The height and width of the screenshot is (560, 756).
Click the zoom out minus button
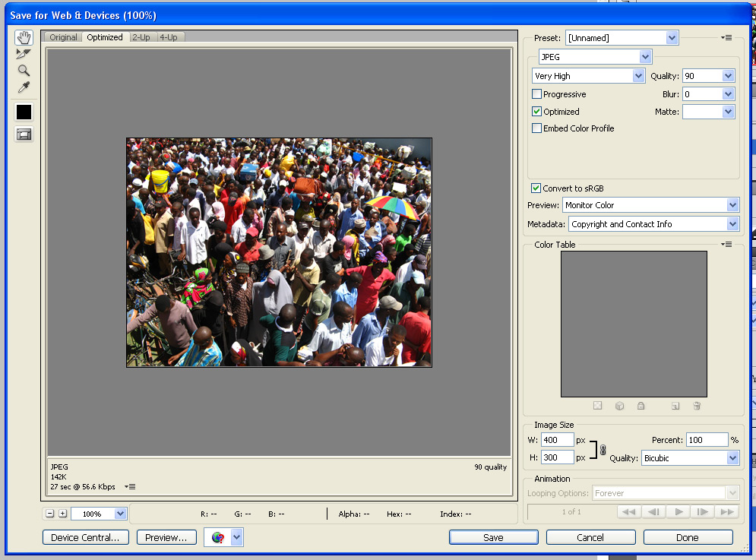pyautogui.click(x=49, y=514)
